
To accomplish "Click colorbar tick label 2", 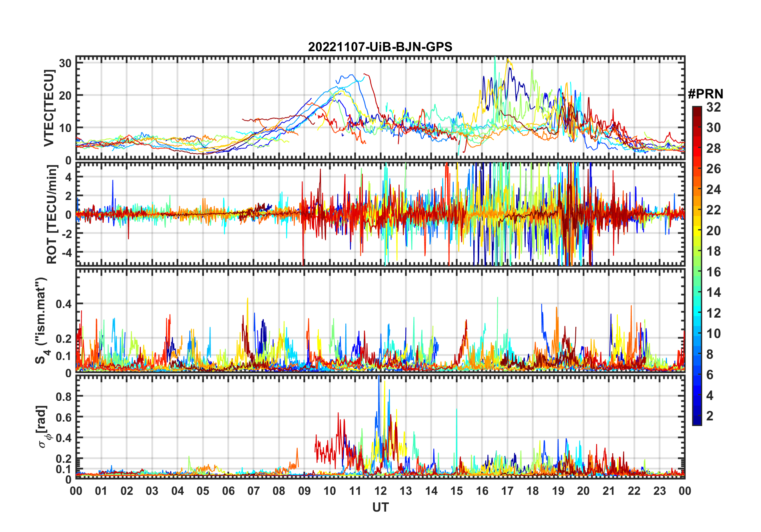I will tap(710, 416).
